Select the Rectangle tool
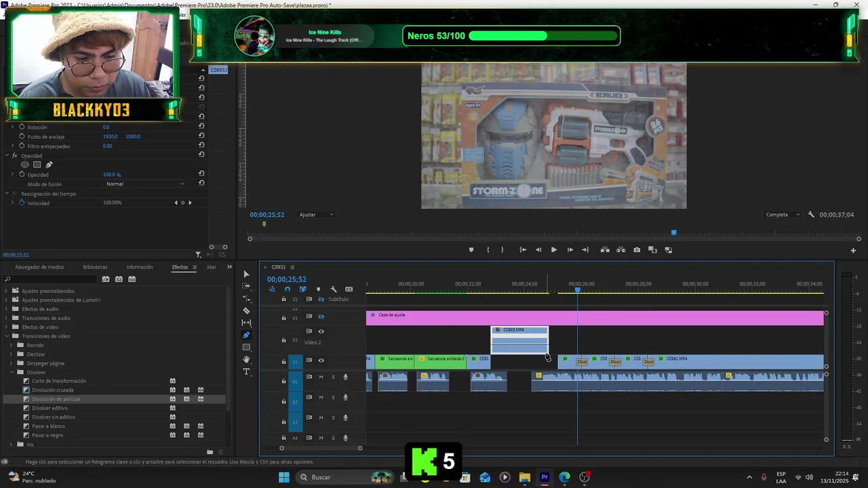This screenshot has width=868, height=488. click(246, 347)
